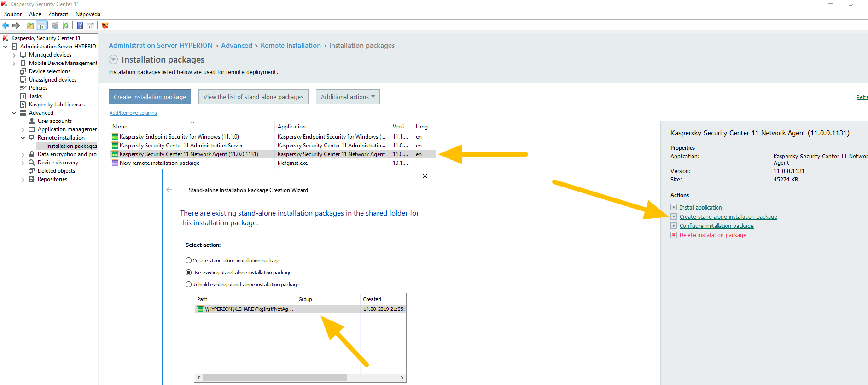The width and height of the screenshot is (868, 385).
Task: Click the Data encryption padlock icon
Action: click(32, 154)
